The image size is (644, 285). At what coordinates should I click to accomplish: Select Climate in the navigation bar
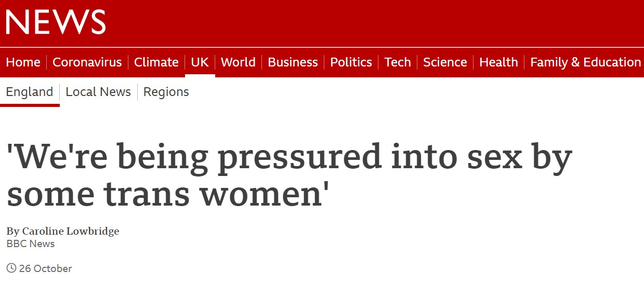(x=156, y=62)
